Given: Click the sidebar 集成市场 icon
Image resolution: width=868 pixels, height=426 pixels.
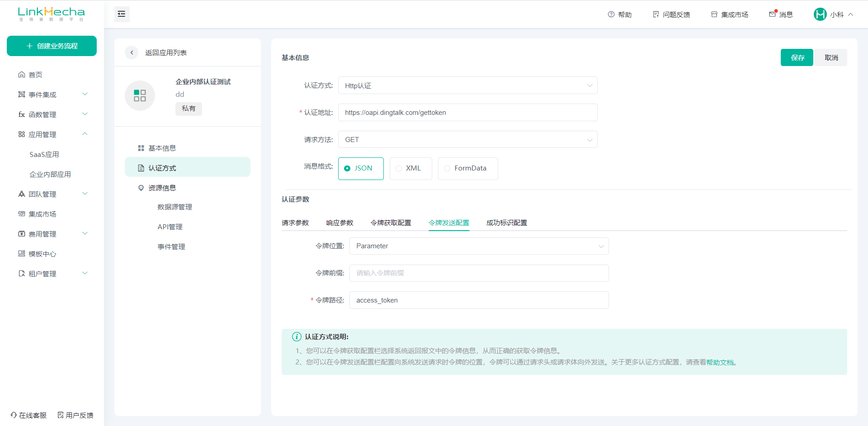Looking at the screenshot, I should coord(22,214).
